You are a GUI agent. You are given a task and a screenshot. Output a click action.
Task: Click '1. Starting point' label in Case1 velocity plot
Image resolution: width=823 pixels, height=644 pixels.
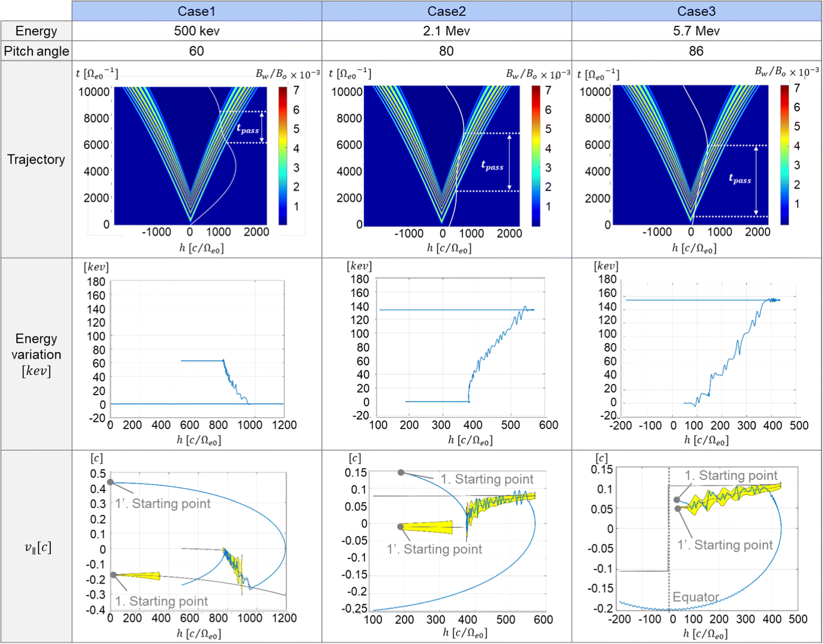pos(162,601)
